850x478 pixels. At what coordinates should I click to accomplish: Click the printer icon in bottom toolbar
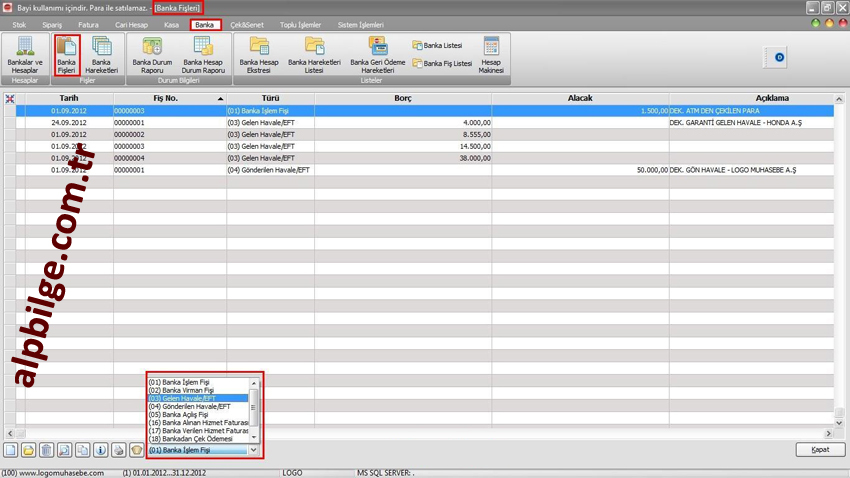coord(118,451)
